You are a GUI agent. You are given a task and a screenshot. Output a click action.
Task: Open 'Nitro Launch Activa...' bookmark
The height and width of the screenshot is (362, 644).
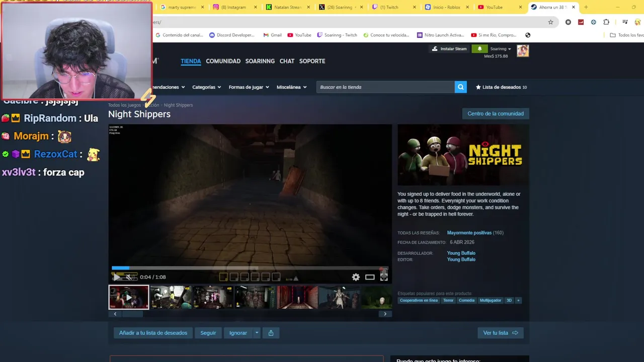(x=440, y=35)
